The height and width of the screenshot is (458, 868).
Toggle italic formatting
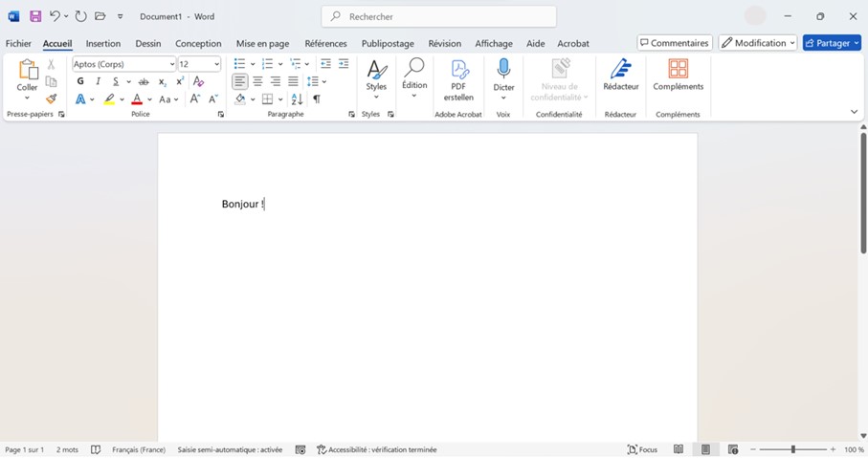(98, 81)
